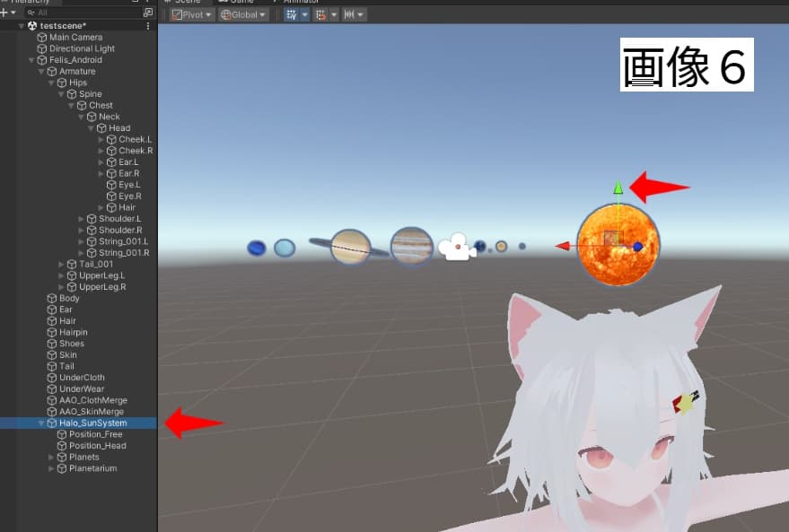This screenshot has height=532, width=789.
Task: Open the testscene kebab options menu
Action: pos(148,26)
